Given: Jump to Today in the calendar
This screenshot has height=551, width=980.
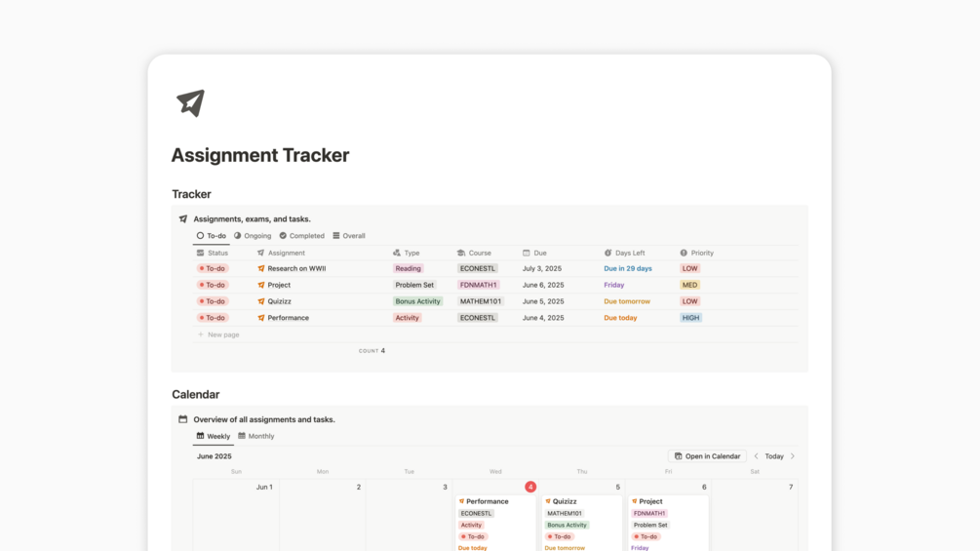Looking at the screenshot, I should (774, 456).
